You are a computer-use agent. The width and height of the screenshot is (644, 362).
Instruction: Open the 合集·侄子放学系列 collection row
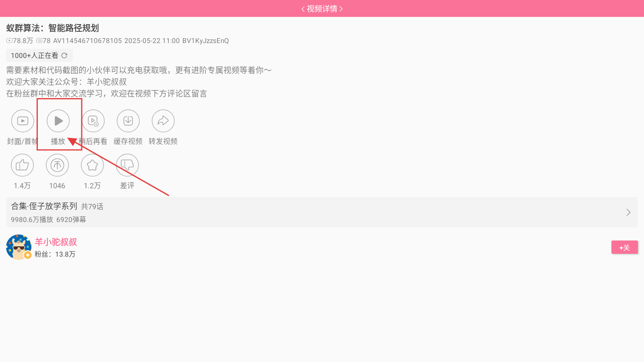pyautogui.click(x=322, y=212)
